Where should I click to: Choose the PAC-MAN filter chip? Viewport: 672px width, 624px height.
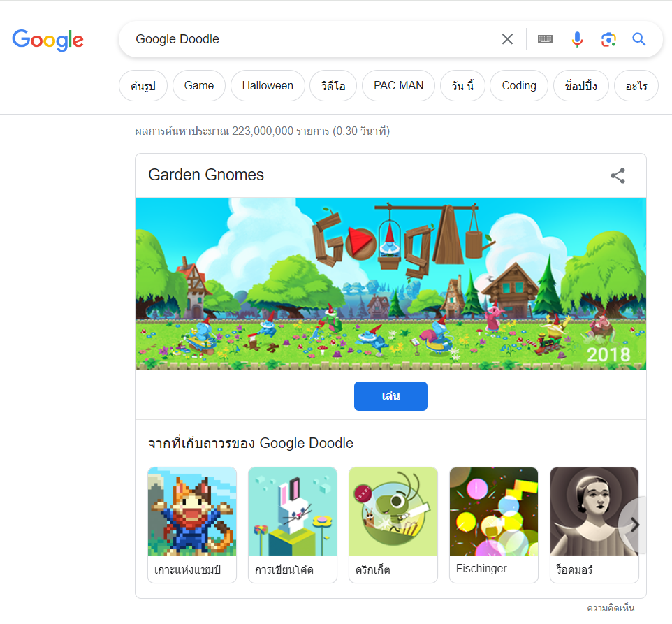click(398, 86)
